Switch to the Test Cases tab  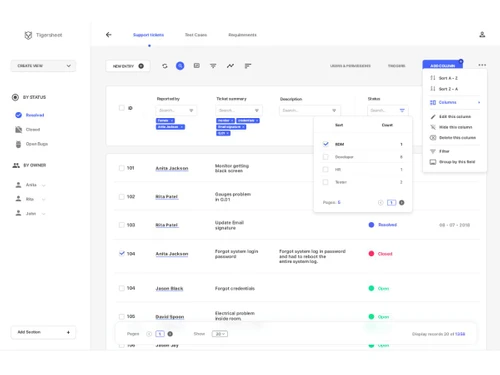196,35
